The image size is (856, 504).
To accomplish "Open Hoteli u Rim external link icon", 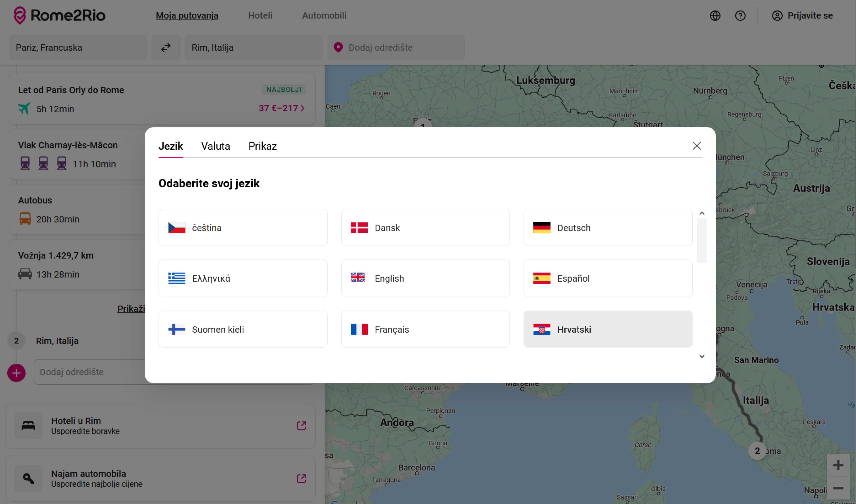I will tap(301, 426).
